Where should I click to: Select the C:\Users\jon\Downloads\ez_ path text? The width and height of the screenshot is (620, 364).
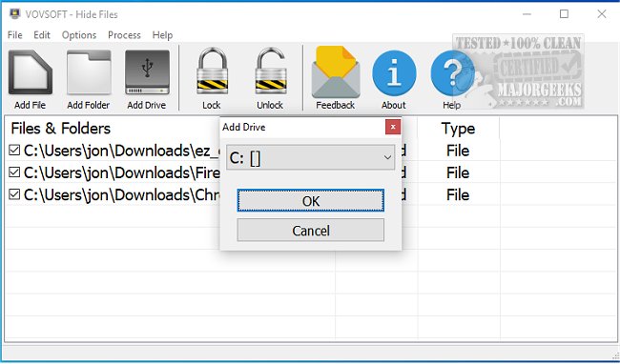pos(122,151)
